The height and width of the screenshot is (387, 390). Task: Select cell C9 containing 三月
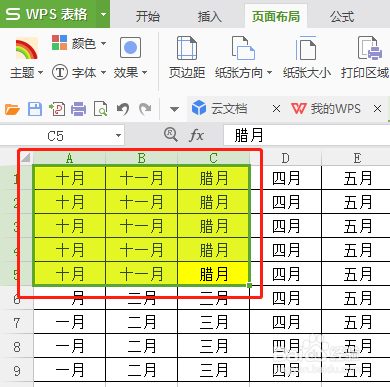(x=213, y=370)
